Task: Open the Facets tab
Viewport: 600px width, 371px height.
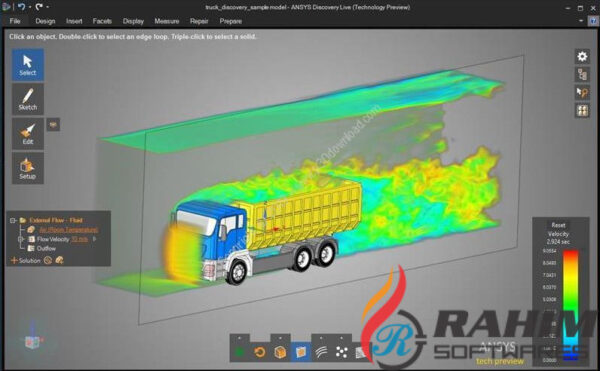Action: [x=102, y=21]
